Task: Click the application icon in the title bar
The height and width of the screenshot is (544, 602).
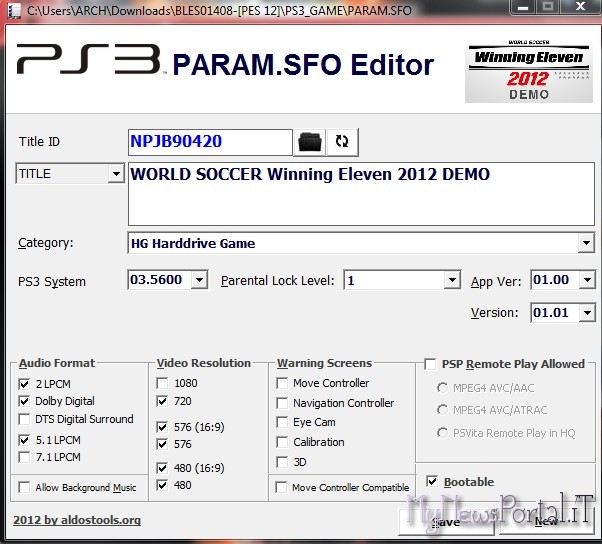Action: pos(13,10)
